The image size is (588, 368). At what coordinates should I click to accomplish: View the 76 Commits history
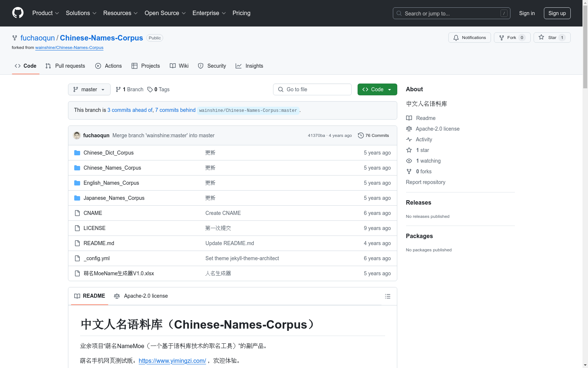[x=373, y=135]
